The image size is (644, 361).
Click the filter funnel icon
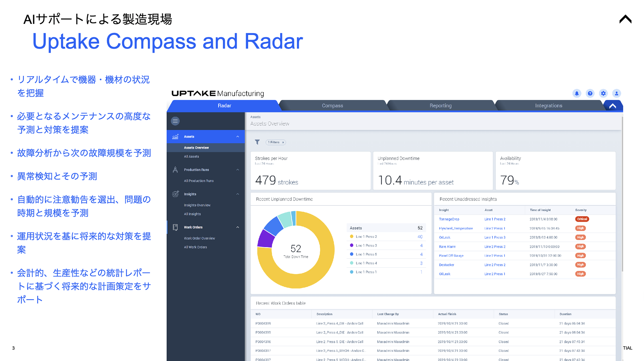point(257,142)
